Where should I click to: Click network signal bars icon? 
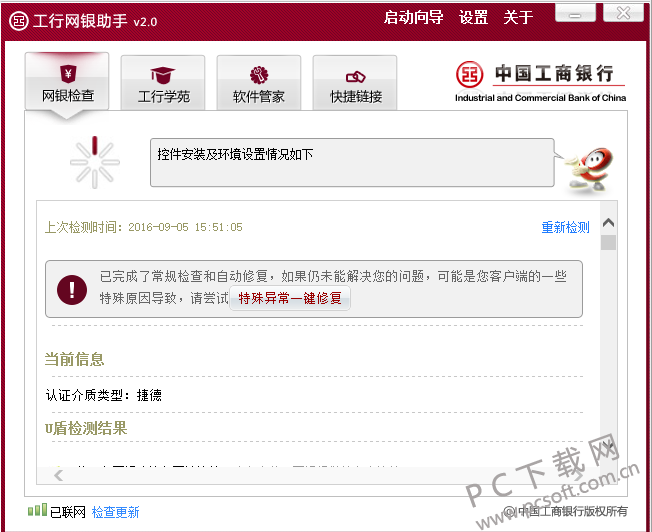coord(37,510)
